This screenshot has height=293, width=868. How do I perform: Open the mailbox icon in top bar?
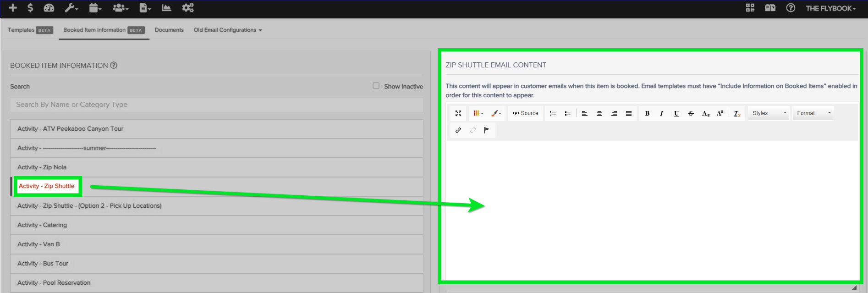point(770,8)
